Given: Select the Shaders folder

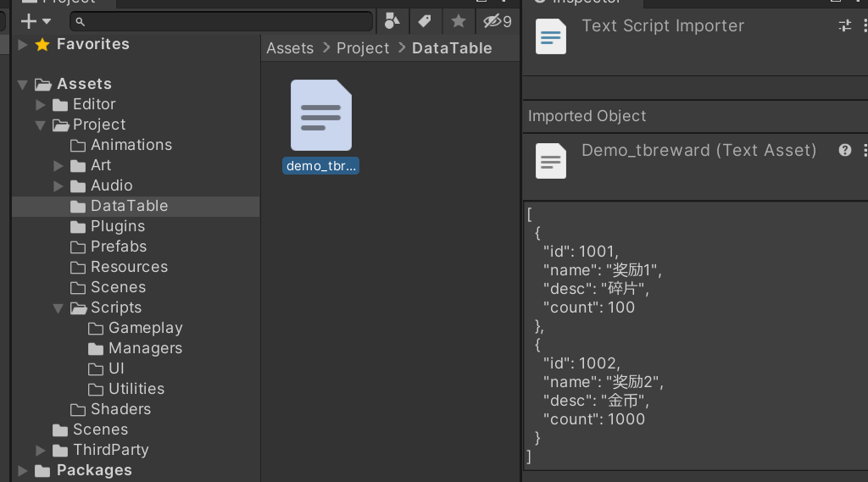Looking at the screenshot, I should click(120, 409).
